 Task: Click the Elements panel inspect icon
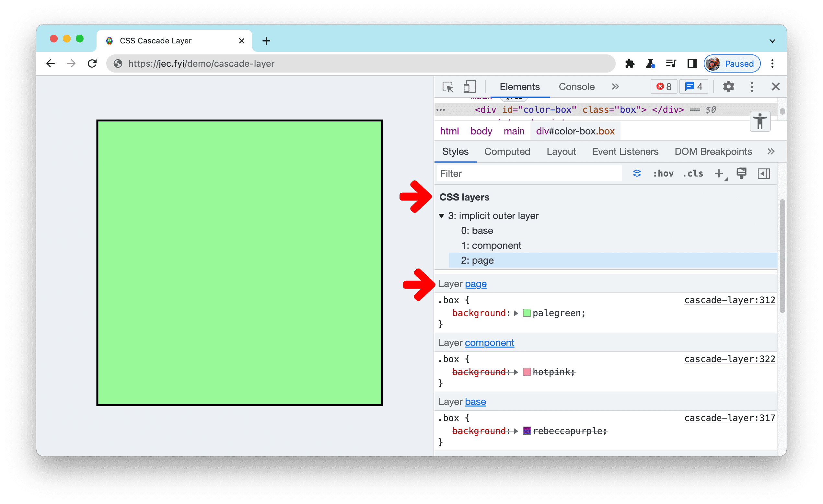point(448,86)
